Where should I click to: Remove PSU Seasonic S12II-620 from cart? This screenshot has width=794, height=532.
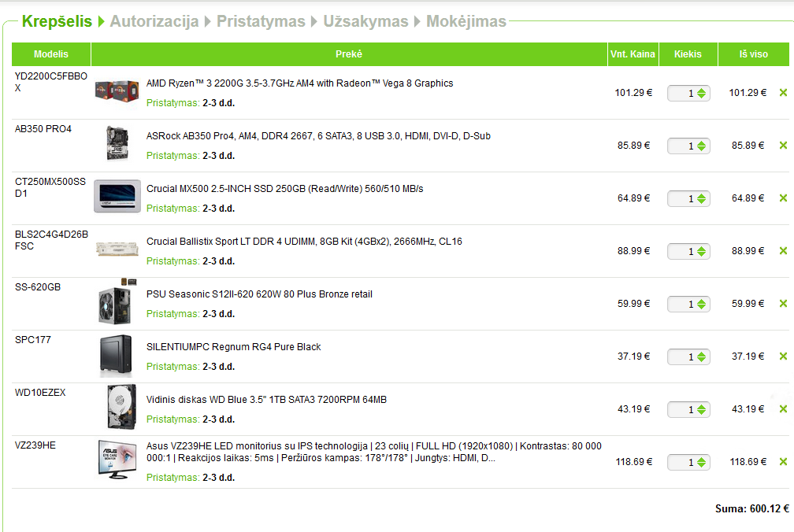(x=783, y=304)
